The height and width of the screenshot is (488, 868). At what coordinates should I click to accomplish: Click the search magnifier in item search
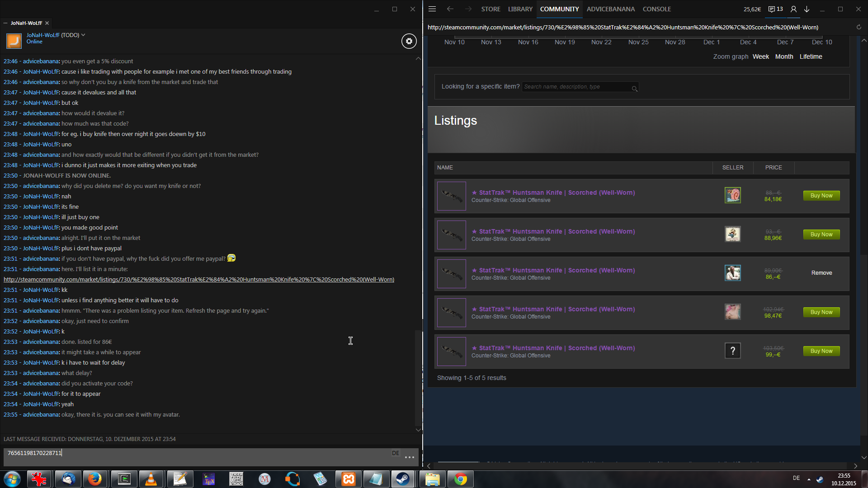634,89
